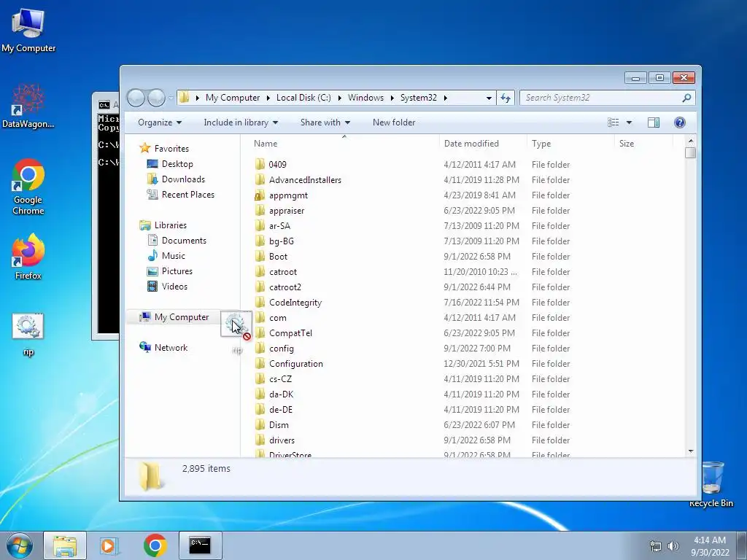Open My Computer desktop icon

28,31
